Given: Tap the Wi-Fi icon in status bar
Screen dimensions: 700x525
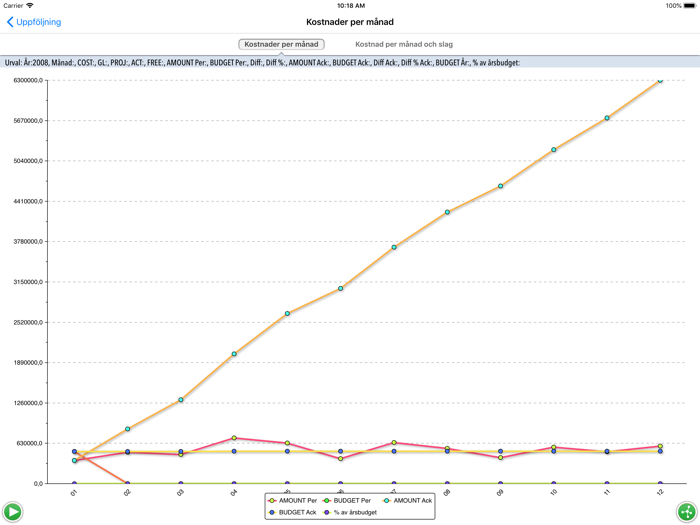Looking at the screenshot, I should point(30,5).
